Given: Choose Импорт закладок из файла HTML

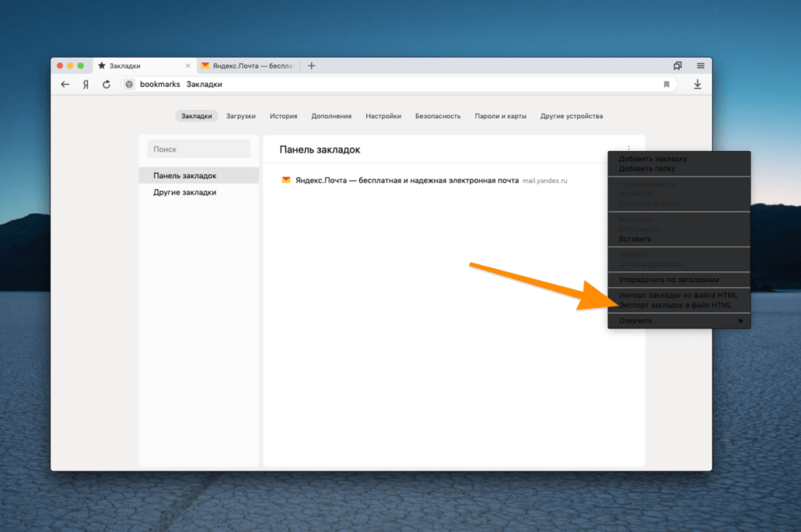Looking at the screenshot, I should coord(678,296).
